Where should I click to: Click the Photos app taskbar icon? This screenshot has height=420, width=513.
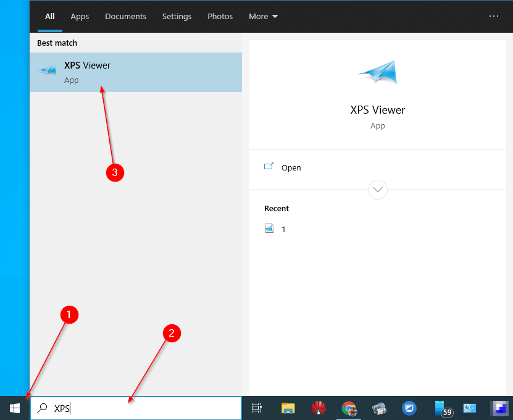[x=379, y=408]
